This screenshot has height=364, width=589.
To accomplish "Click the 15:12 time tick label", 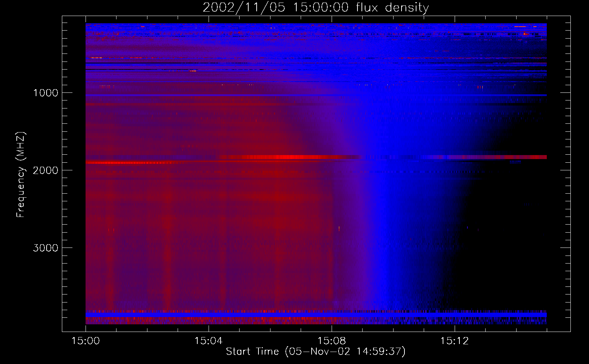I will click(454, 341).
